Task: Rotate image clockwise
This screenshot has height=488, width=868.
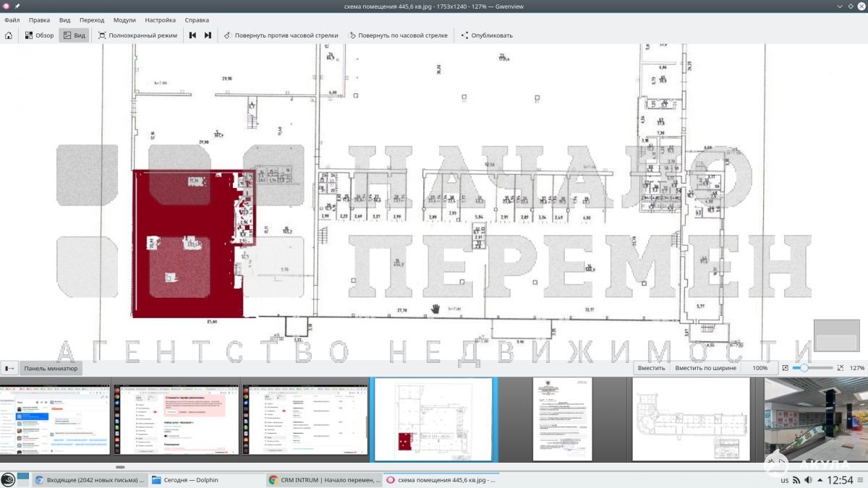Action: pos(398,35)
